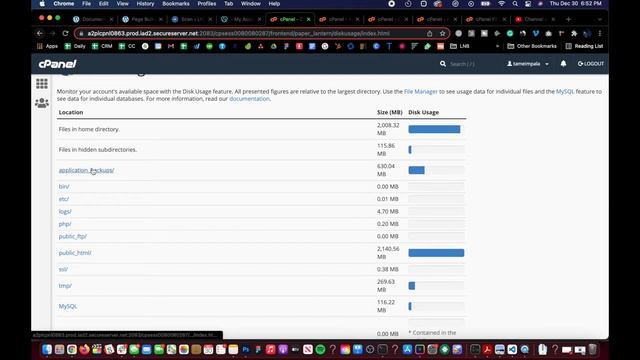Open the public_ftp/ directory link
The width and height of the screenshot is (640, 360).
click(x=73, y=236)
